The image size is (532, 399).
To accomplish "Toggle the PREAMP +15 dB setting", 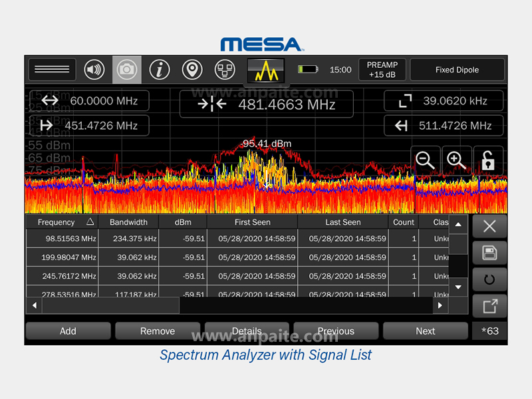I will 382,70.
